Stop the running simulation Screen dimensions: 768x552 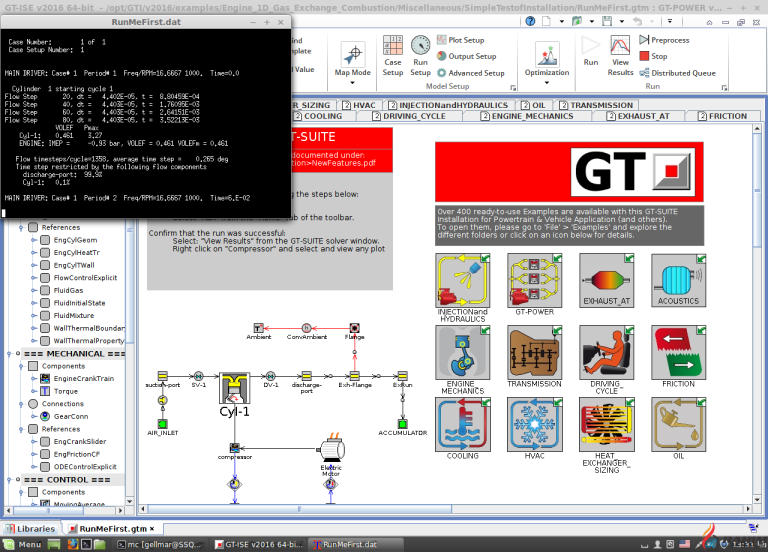point(653,56)
